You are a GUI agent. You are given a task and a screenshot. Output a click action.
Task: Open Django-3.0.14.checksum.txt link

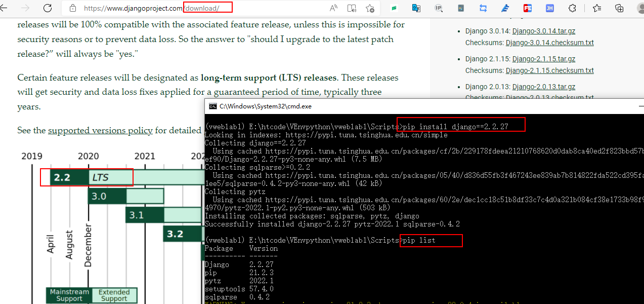tap(549, 43)
